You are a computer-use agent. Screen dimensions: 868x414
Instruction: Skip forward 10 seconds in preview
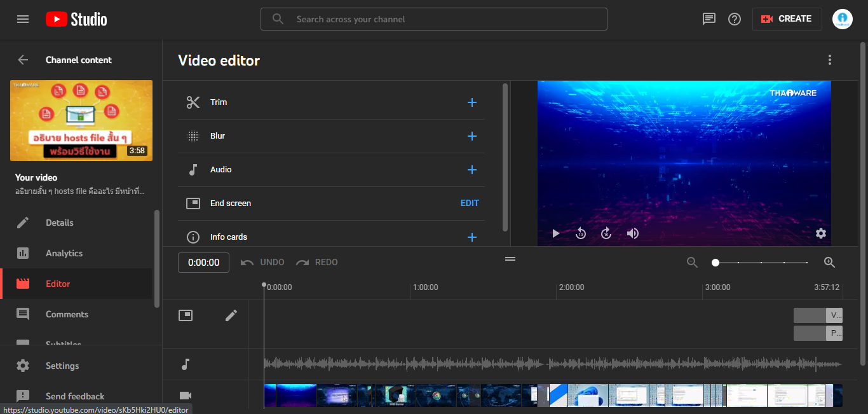point(606,233)
